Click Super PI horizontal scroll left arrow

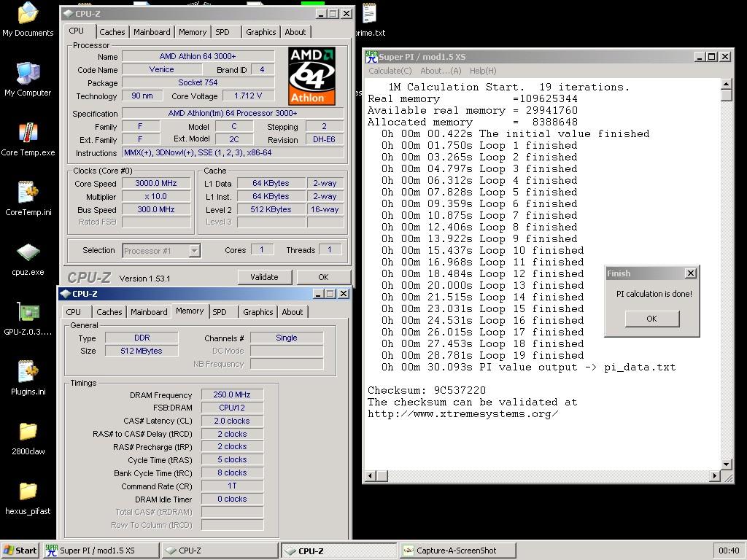click(x=371, y=475)
